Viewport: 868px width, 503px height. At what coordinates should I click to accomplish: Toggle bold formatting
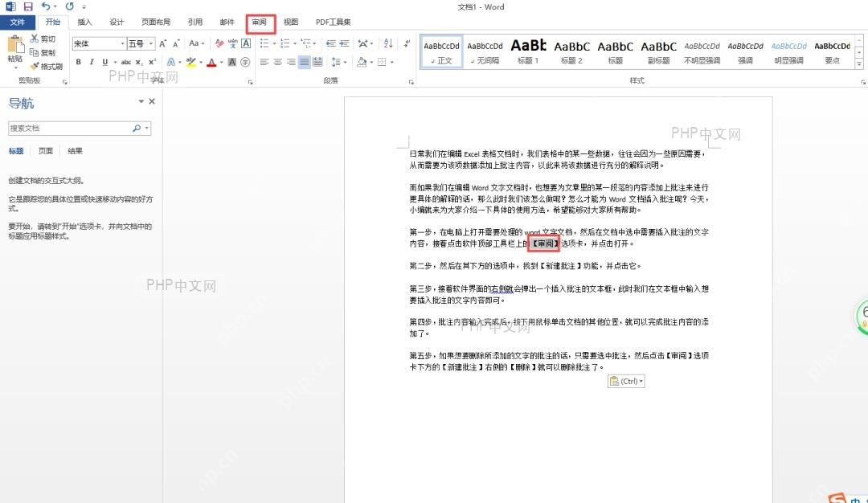(79, 62)
